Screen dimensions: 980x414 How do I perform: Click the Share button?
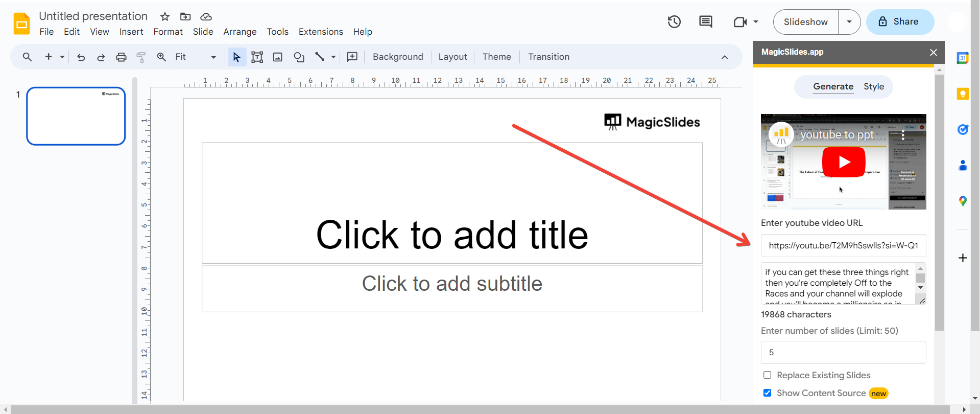point(900,22)
